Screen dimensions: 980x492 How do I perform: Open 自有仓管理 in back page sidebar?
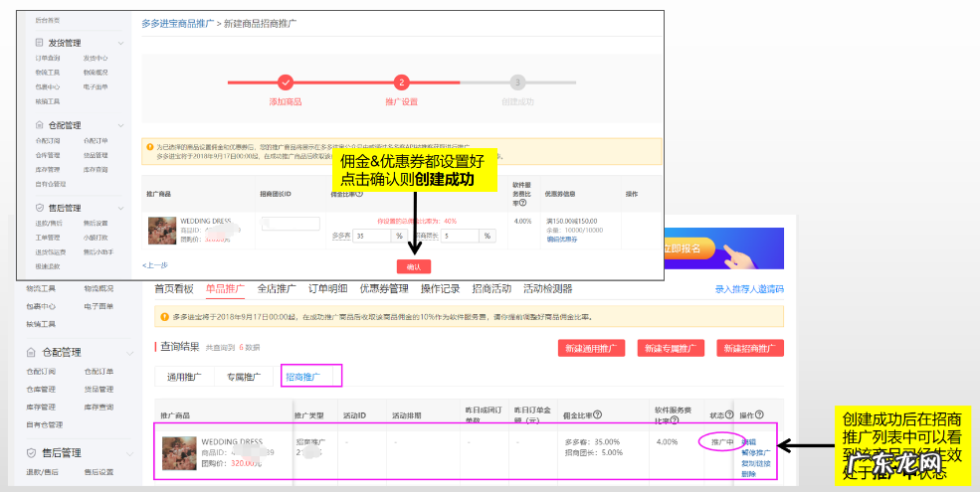pos(45,425)
